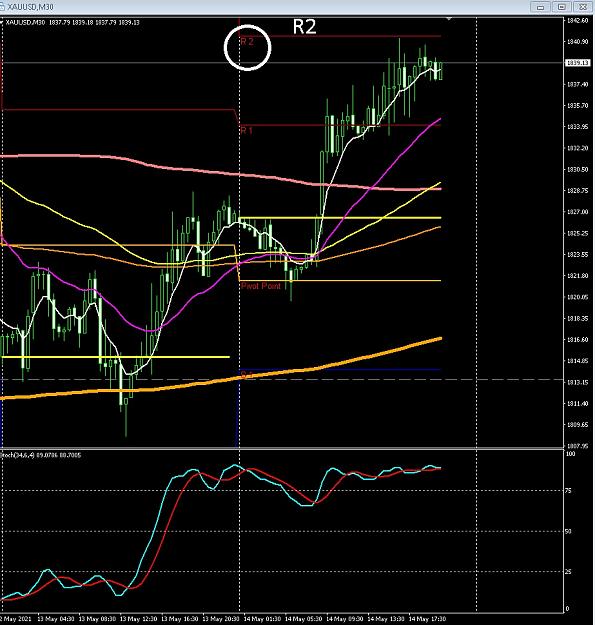Viewport: 595px width, 625px height.
Task: Close the XAUUSD,M30 chart window
Action: point(583,7)
